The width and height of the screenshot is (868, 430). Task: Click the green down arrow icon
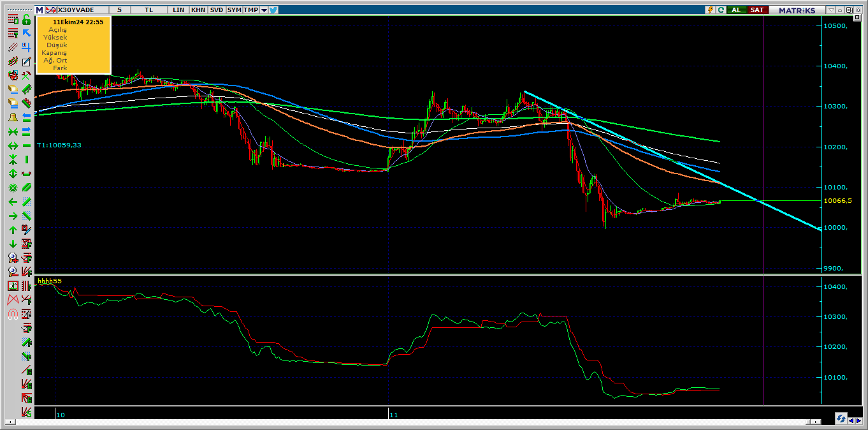13,244
